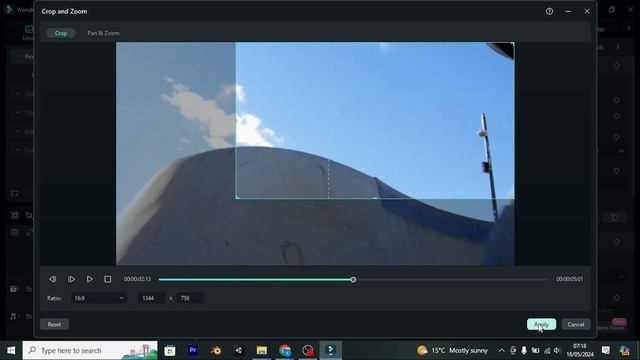640x360 pixels.
Task: Open Google Chrome from the taskbar
Action: [285, 350]
